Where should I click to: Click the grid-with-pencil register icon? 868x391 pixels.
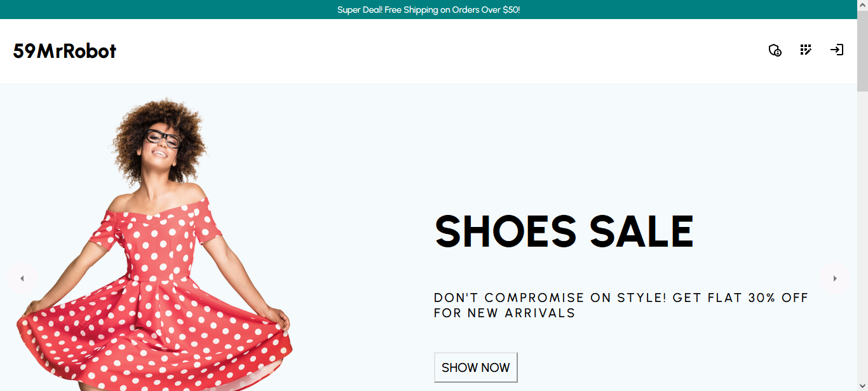pos(806,50)
